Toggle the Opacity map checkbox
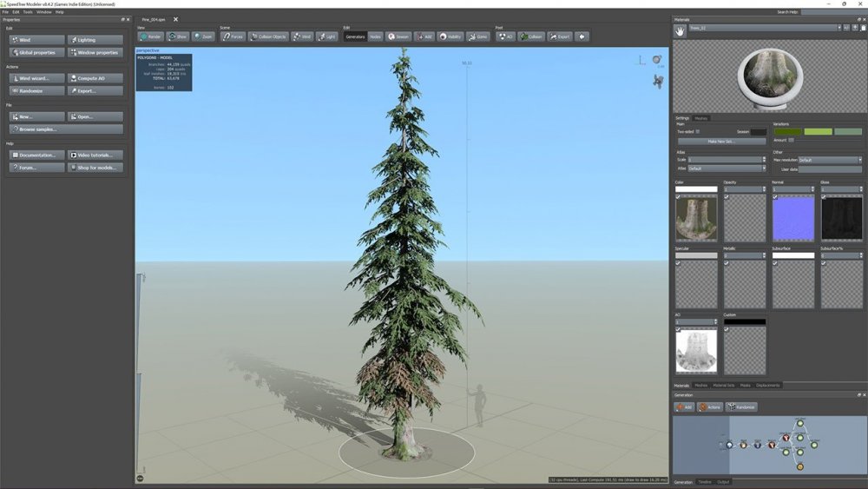The height and width of the screenshot is (489, 868). tap(727, 196)
